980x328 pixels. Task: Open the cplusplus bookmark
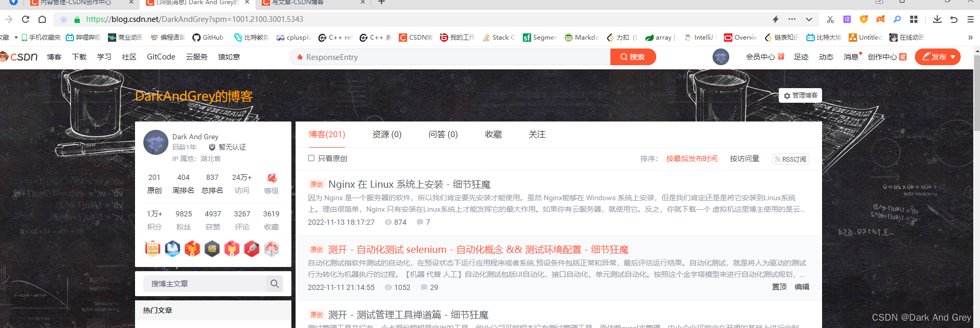pos(294,38)
